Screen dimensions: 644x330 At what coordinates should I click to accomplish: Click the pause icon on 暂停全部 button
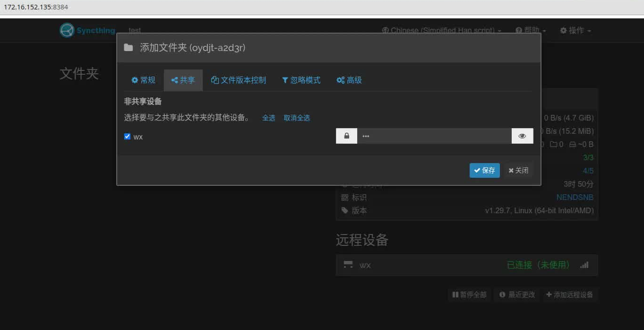456,295
